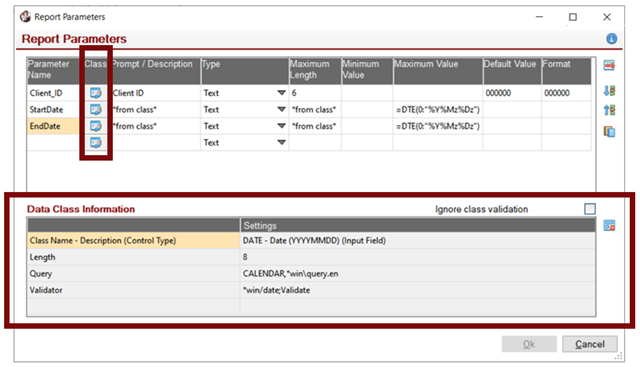This screenshot has height=367, width=640.
Task: Click the Format column header
Action: 567,70
